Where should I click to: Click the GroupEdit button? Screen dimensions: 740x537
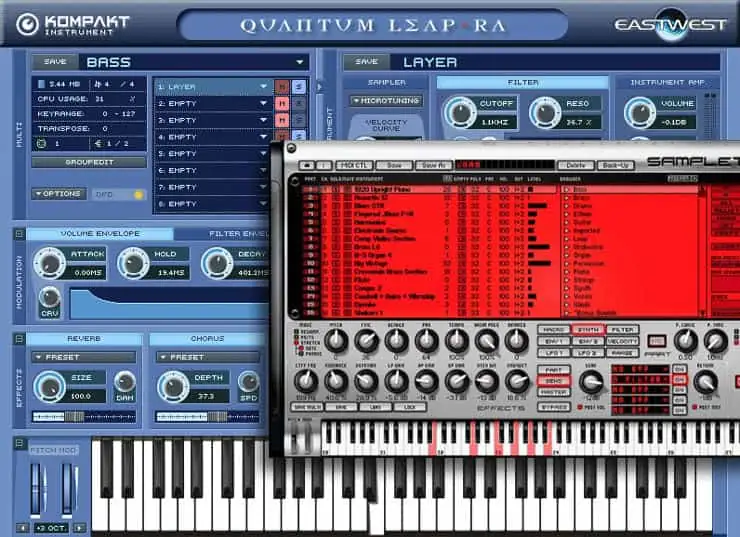[x=89, y=162]
